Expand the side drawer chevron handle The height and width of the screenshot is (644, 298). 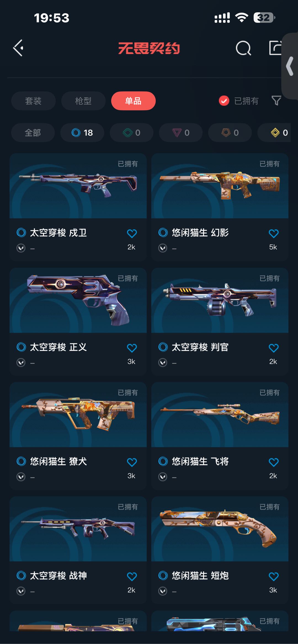tap(290, 66)
